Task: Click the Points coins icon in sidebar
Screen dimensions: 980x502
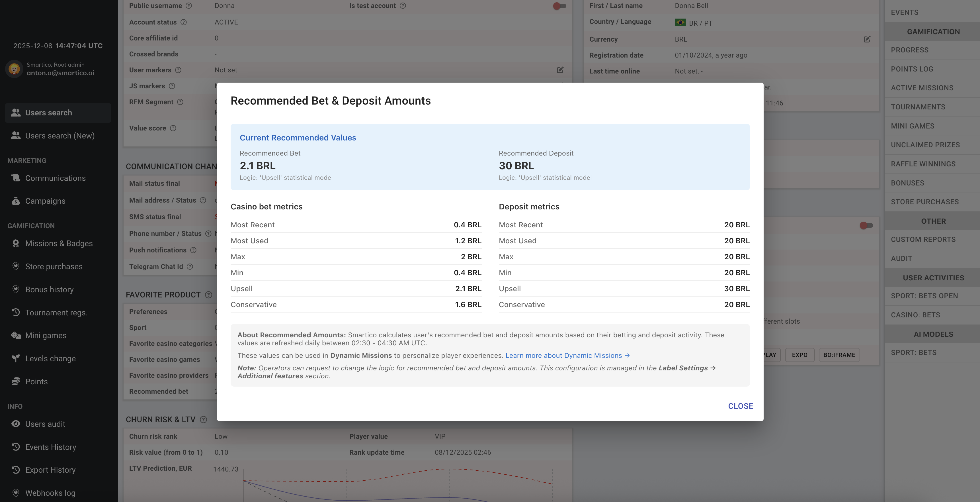Action: pos(16,381)
